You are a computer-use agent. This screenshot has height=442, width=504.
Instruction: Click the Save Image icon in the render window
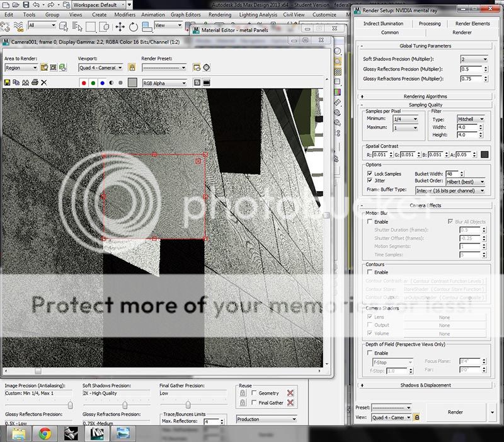coord(7,83)
